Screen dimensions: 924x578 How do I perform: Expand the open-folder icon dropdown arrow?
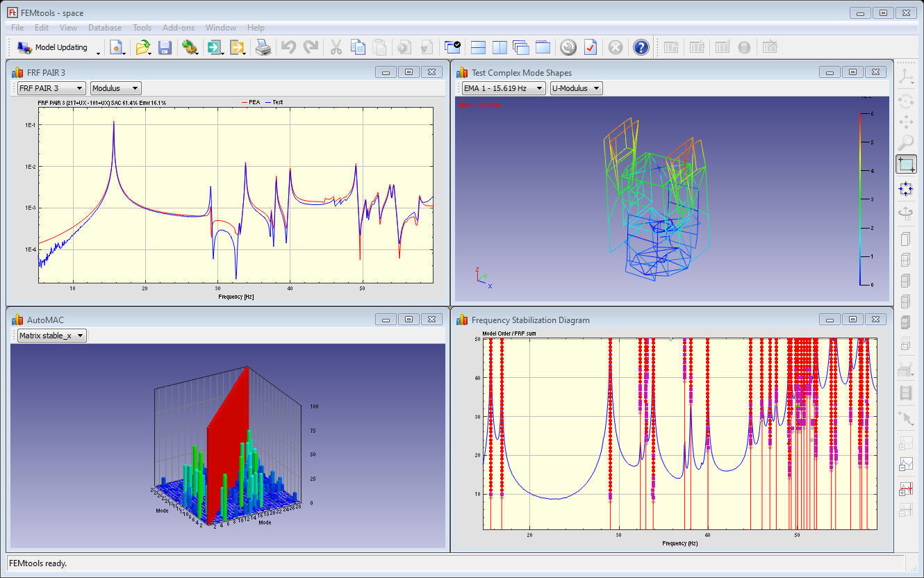pos(151,52)
